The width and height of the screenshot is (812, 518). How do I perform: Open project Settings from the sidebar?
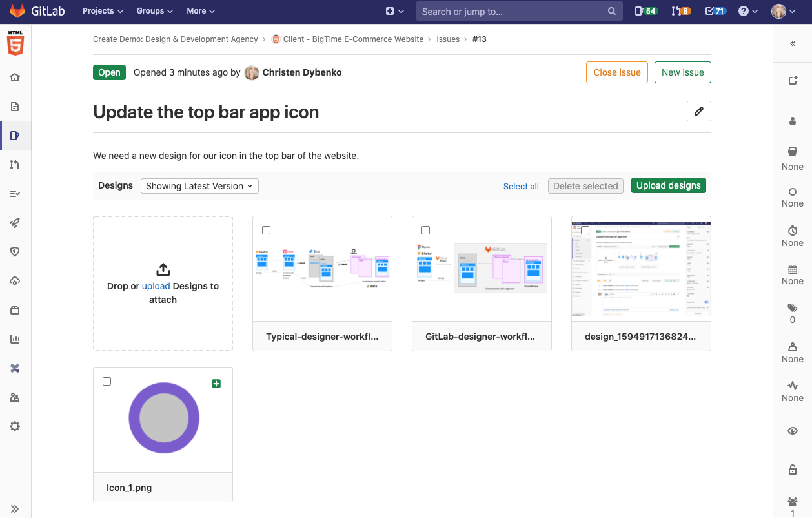(15, 426)
